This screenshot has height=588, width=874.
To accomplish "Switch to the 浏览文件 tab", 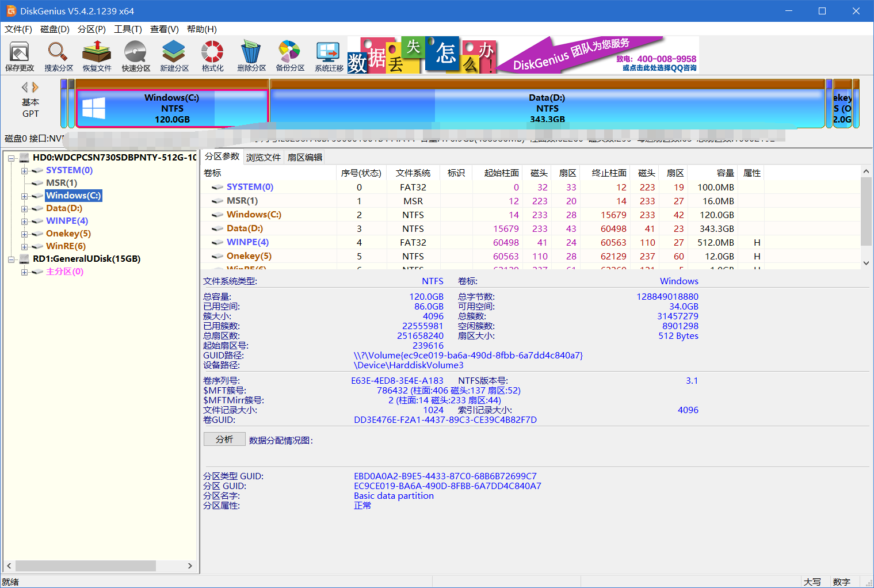I will (x=263, y=157).
